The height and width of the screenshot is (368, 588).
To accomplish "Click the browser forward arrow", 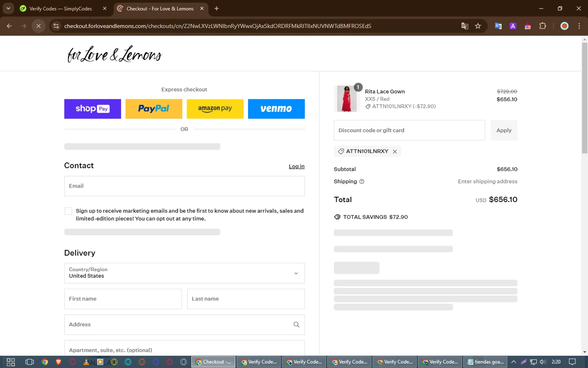I will [24, 26].
